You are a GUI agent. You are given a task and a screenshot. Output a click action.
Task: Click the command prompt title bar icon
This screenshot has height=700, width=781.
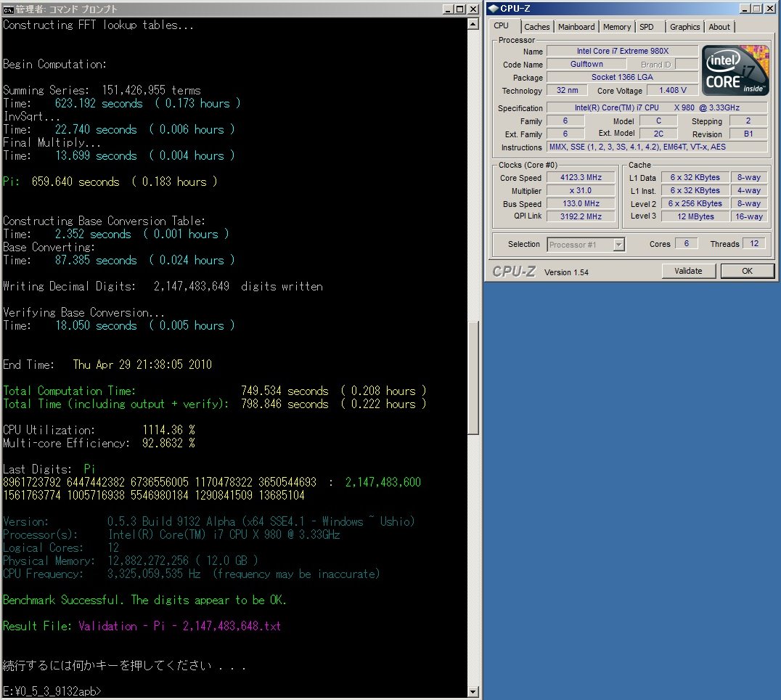point(8,9)
